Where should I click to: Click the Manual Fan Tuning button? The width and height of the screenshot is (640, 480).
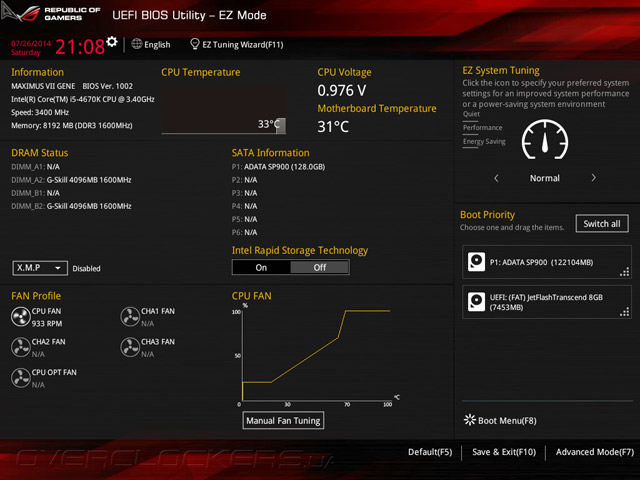tap(283, 420)
